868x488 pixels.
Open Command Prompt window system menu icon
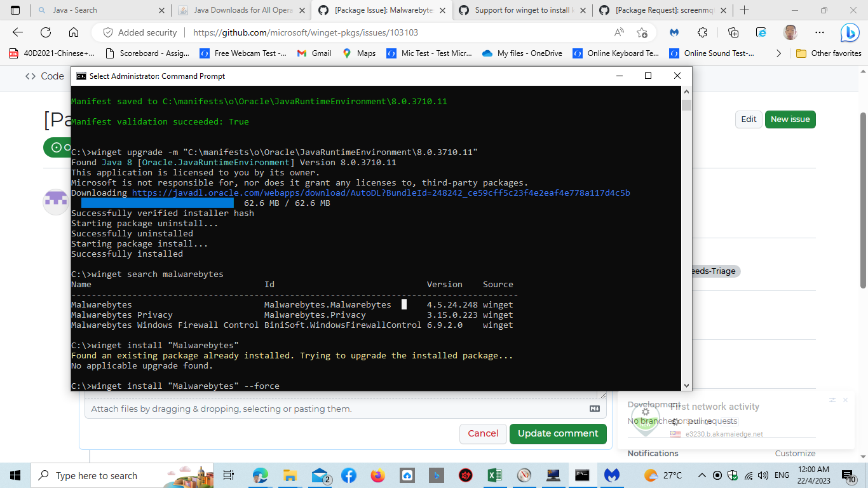point(81,76)
